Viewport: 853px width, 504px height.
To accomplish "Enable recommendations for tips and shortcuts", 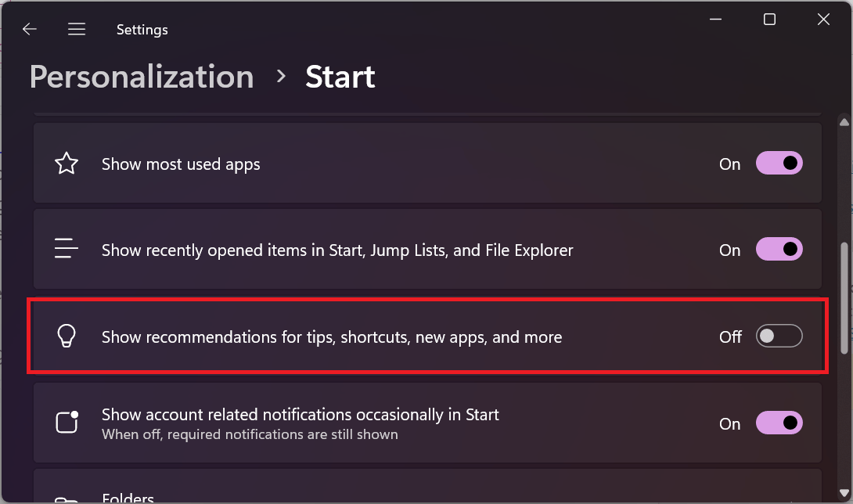I will click(779, 336).
